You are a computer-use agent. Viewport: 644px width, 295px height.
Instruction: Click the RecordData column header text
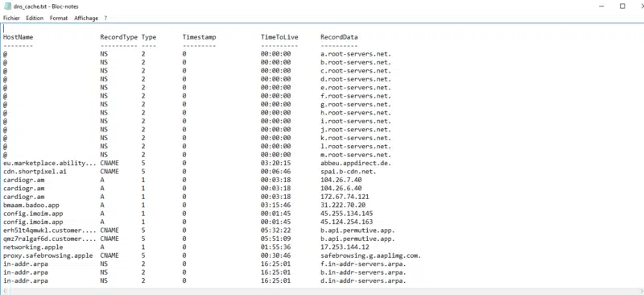tap(339, 37)
